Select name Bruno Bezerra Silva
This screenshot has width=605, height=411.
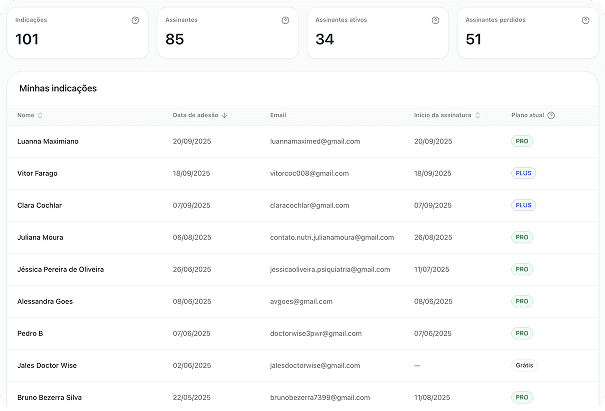49,398
